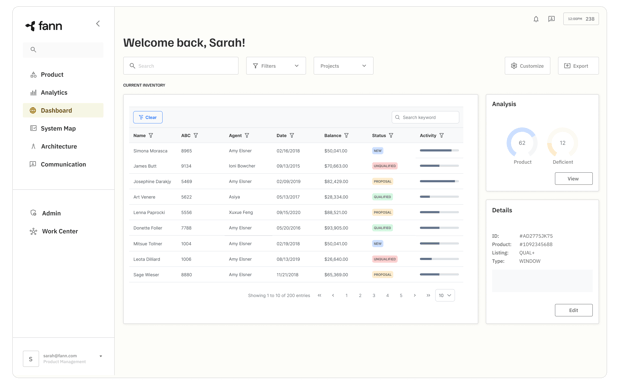This screenshot has height=385, width=620.
Task: Filter by ABC column funnel icon
Action: tap(196, 136)
